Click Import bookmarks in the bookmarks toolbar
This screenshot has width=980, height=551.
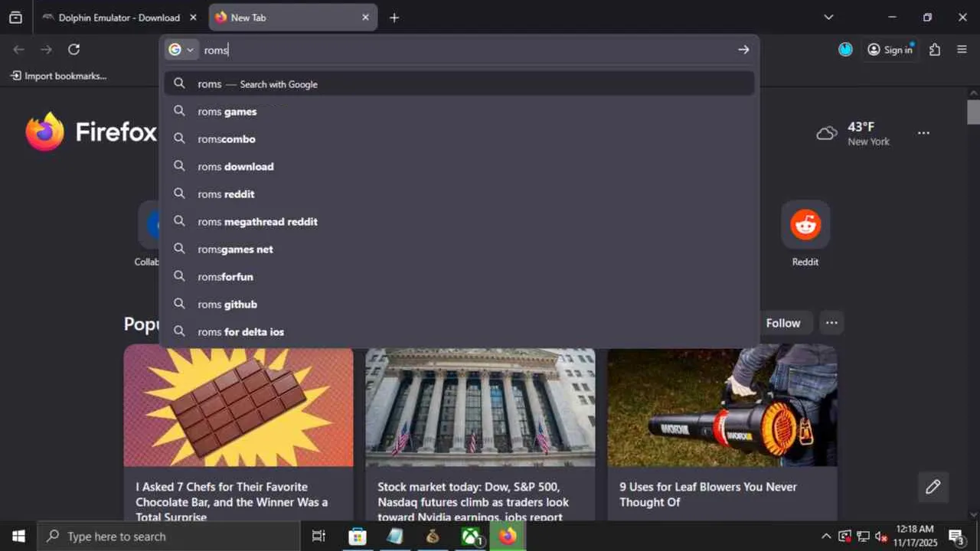click(x=58, y=76)
